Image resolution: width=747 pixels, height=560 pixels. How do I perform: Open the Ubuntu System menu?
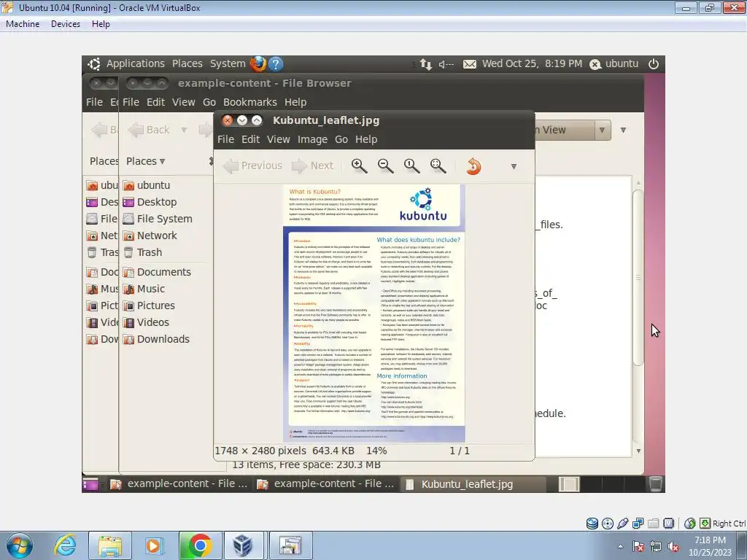[228, 64]
